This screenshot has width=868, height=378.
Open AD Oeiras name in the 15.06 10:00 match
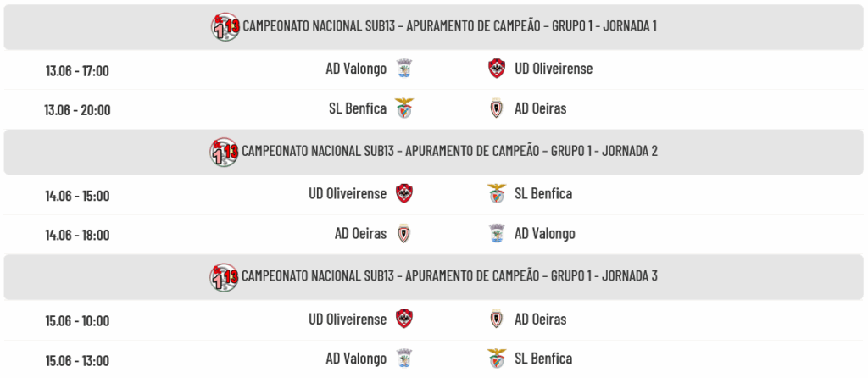(x=540, y=320)
